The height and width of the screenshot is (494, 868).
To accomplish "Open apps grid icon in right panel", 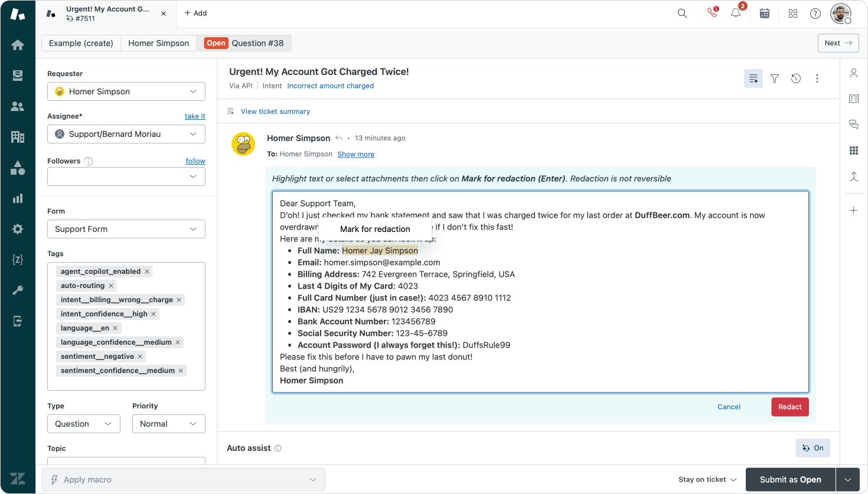I will 854,151.
